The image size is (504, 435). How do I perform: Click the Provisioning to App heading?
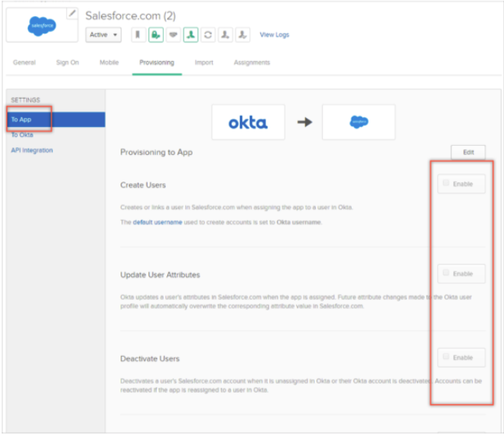[157, 152]
